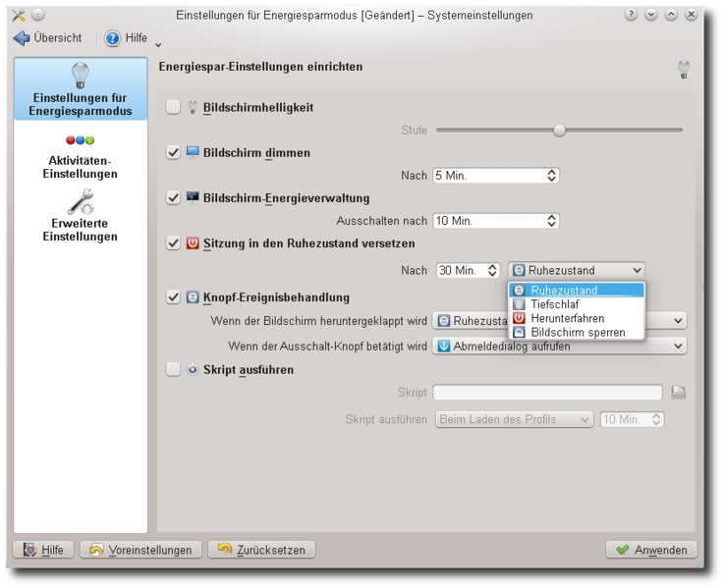Viewport: 724px width, 588px height.
Task: Click lifebuoy icon on bottom Hilfe button
Action: (30, 550)
